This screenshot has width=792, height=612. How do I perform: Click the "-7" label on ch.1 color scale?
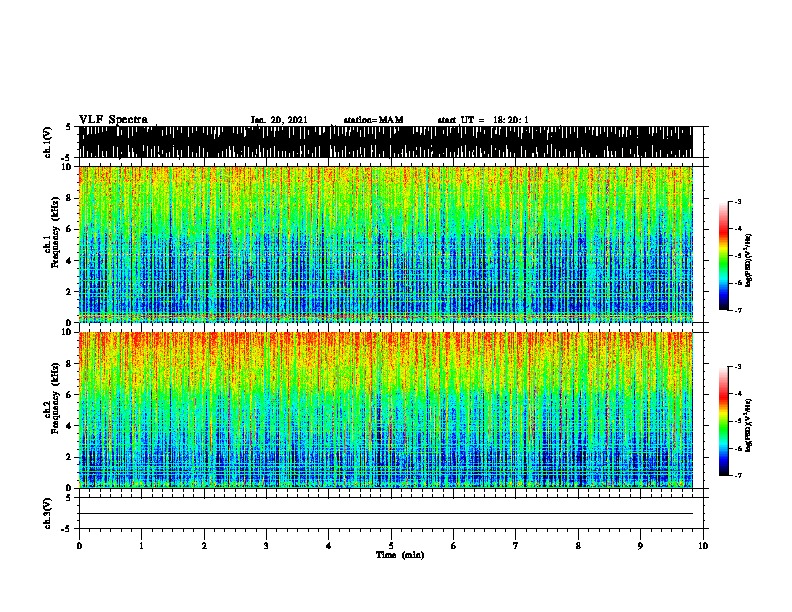(x=738, y=310)
